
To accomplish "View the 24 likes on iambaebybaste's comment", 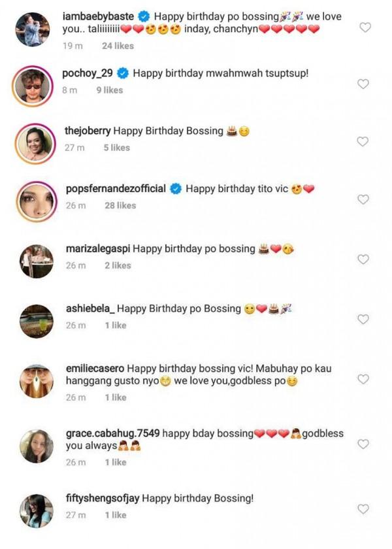I will point(118,46).
